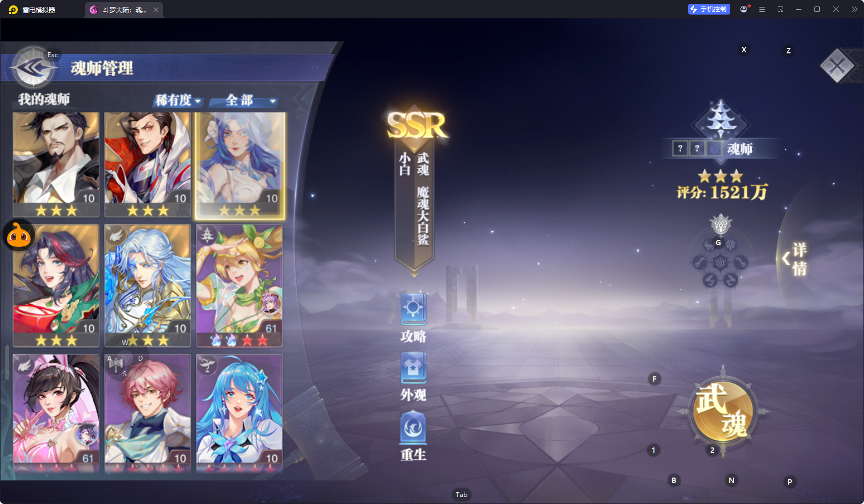Click the window shrink icon in the title bar
This screenshot has width=864, height=504.
click(x=780, y=9)
